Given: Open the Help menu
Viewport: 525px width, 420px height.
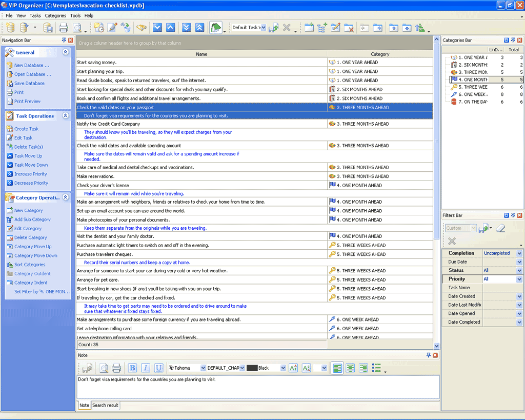Looking at the screenshot, I should (89, 15).
